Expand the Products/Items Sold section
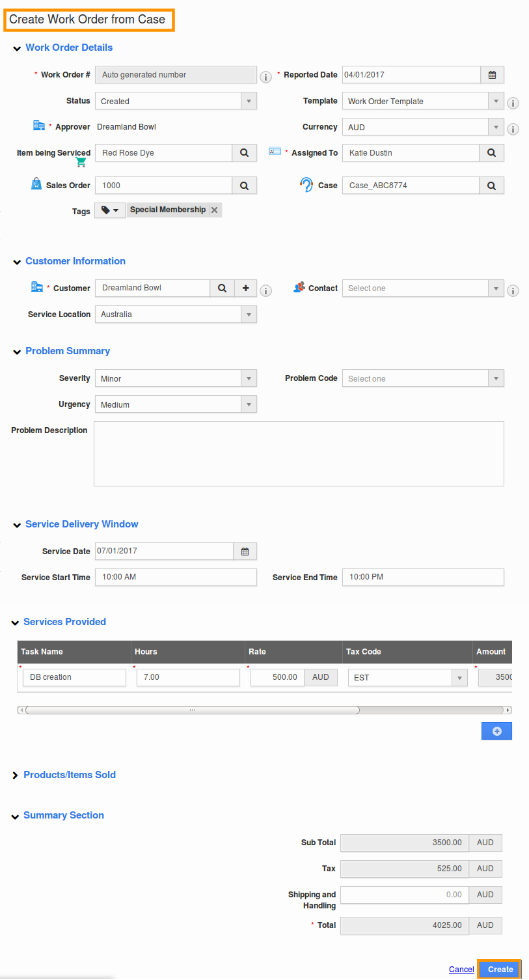The width and height of the screenshot is (529, 980). pyautogui.click(x=16, y=775)
